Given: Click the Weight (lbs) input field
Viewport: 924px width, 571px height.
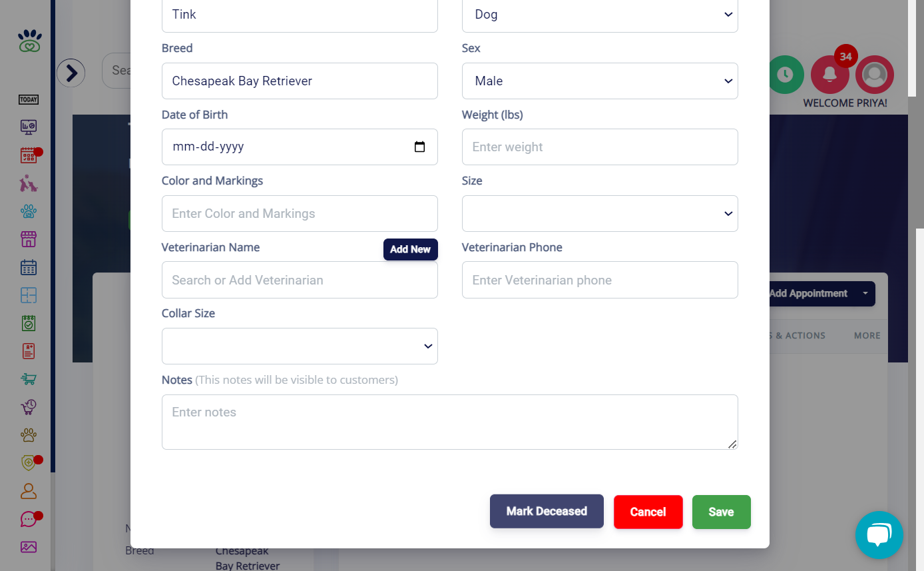Looking at the screenshot, I should click(x=600, y=147).
